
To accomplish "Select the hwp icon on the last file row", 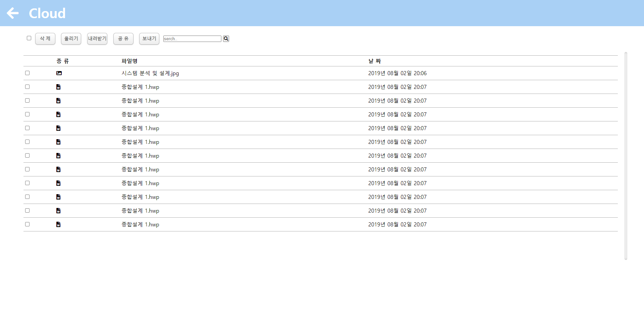I will pyautogui.click(x=58, y=224).
